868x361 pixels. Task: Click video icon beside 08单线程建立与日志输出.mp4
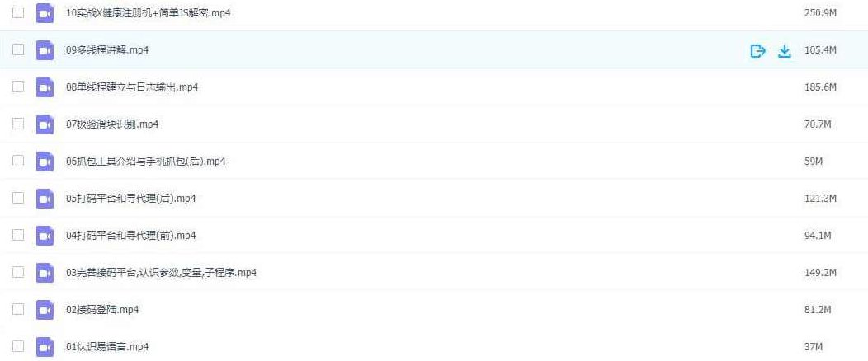45,87
